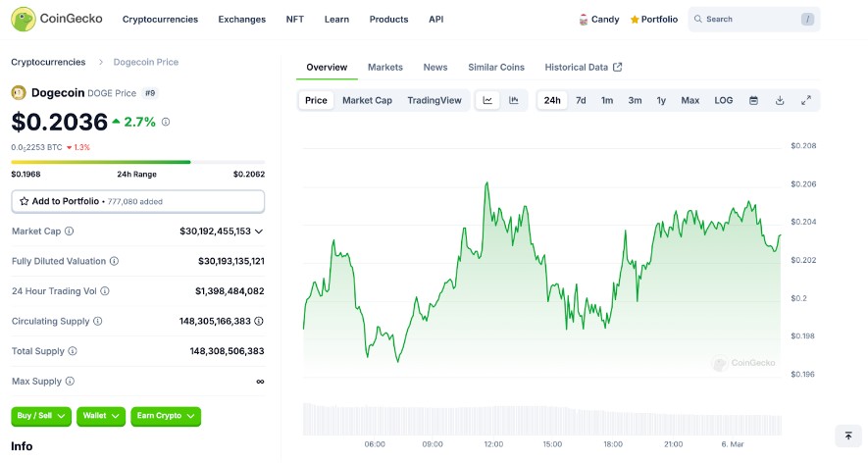Switch chart to candlestick view icon

tap(513, 100)
